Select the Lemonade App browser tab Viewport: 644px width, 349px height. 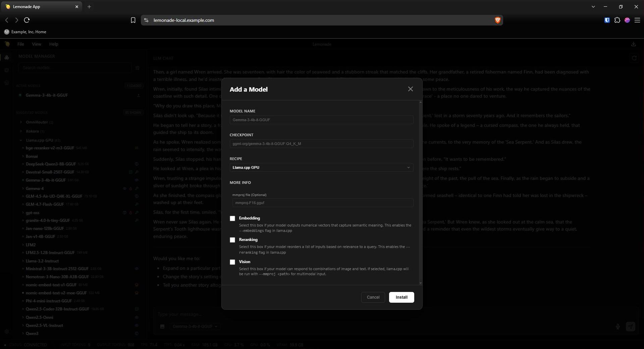pyautogui.click(x=42, y=7)
